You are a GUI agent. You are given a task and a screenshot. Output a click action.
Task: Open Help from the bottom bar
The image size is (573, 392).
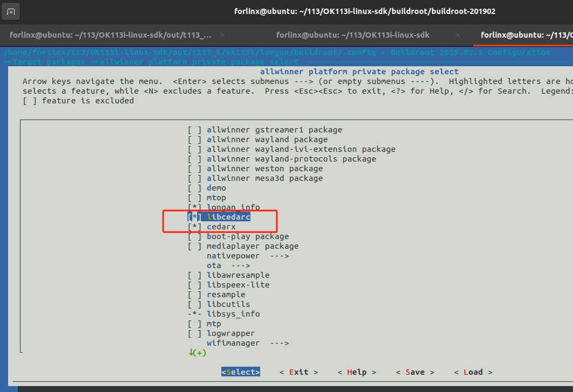click(357, 372)
